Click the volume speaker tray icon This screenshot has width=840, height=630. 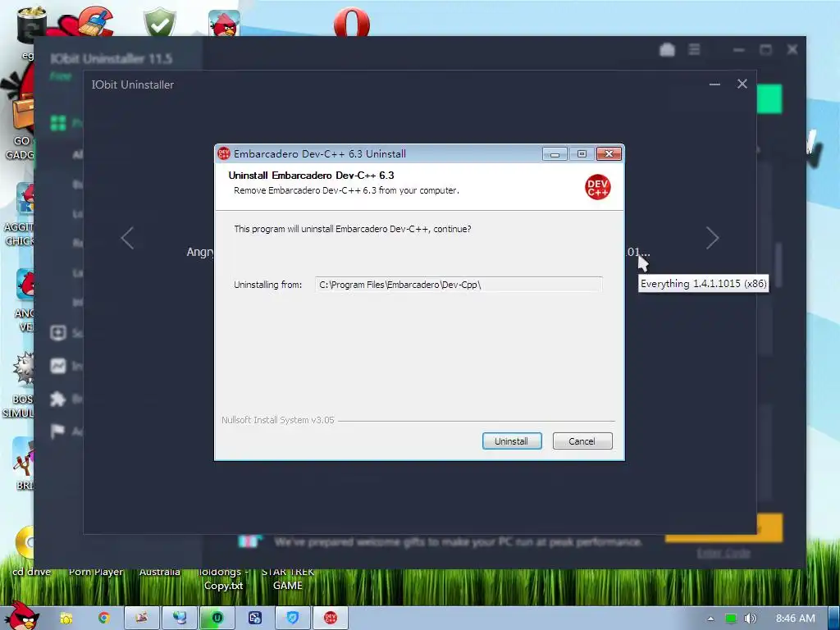click(x=750, y=619)
